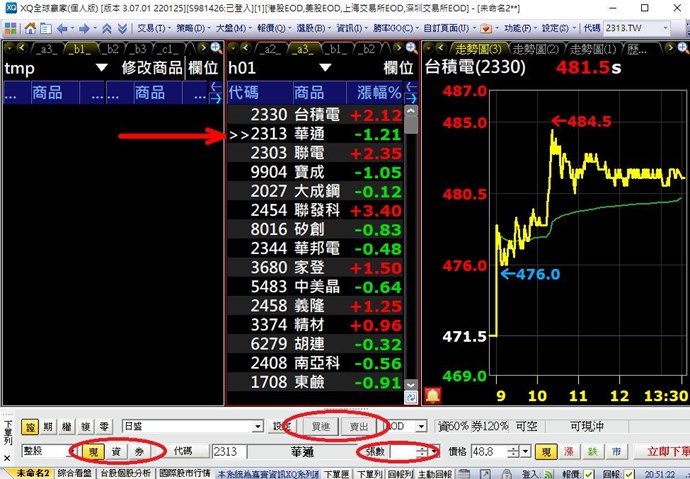The width and height of the screenshot is (690, 479).
Task: Click magnifier icon in tmp panel tab bar
Action: (216, 48)
